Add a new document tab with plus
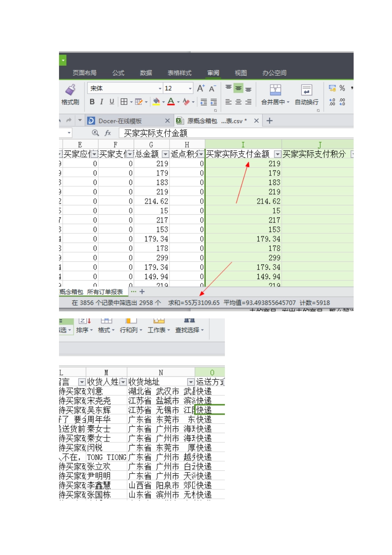 [269, 121]
